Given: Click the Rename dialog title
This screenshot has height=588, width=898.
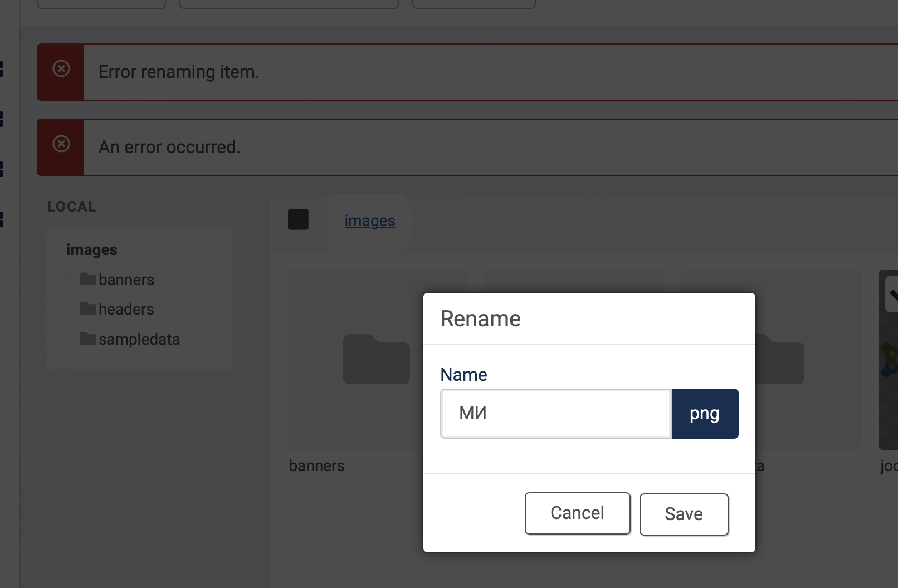Looking at the screenshot, I should pos(480,318).
